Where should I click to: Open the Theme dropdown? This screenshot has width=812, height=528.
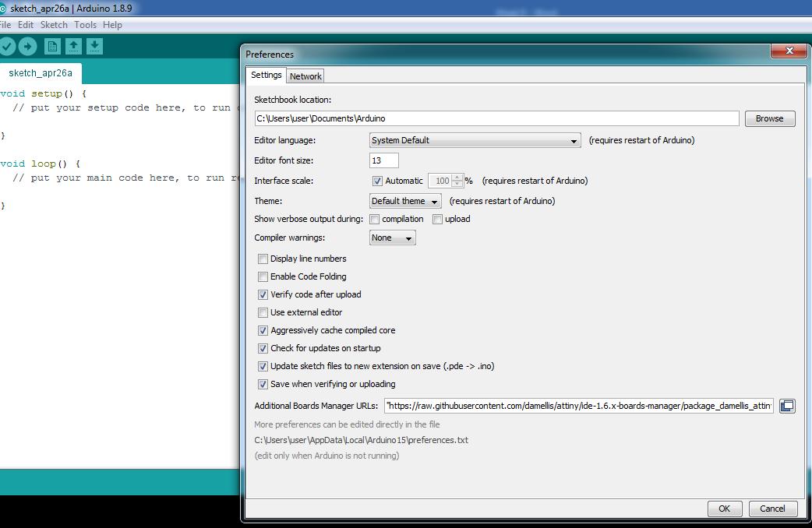(x=405, y=201)
